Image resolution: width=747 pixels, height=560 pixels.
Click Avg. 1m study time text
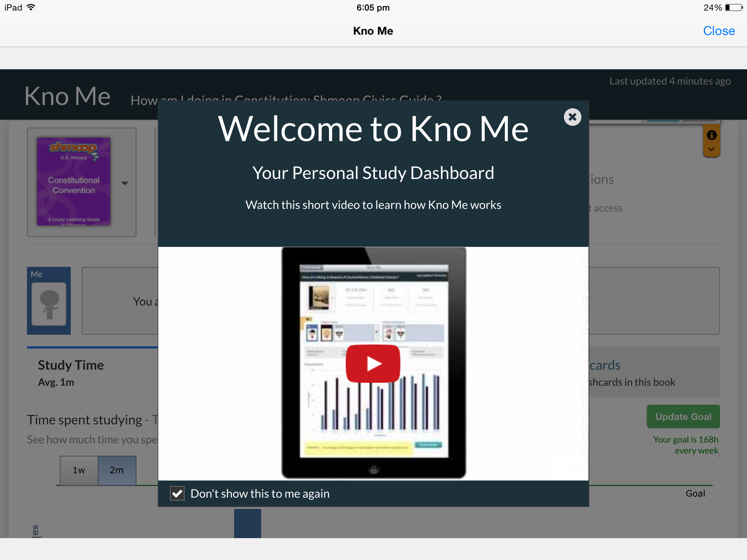tap(56, 382)
